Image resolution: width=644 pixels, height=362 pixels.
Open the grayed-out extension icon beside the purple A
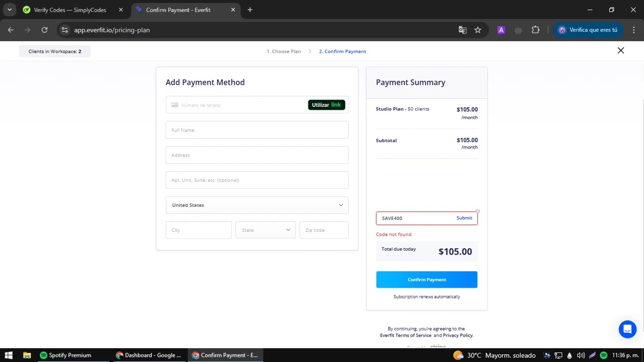518,30
